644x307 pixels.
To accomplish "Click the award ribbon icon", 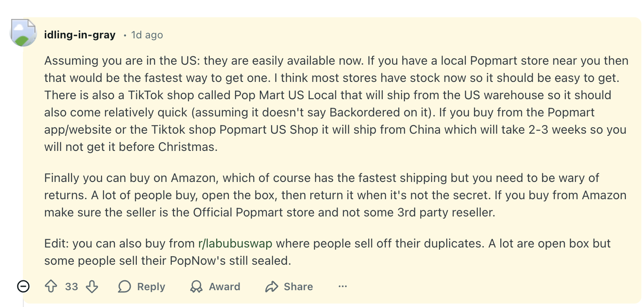I will point(196,287).
